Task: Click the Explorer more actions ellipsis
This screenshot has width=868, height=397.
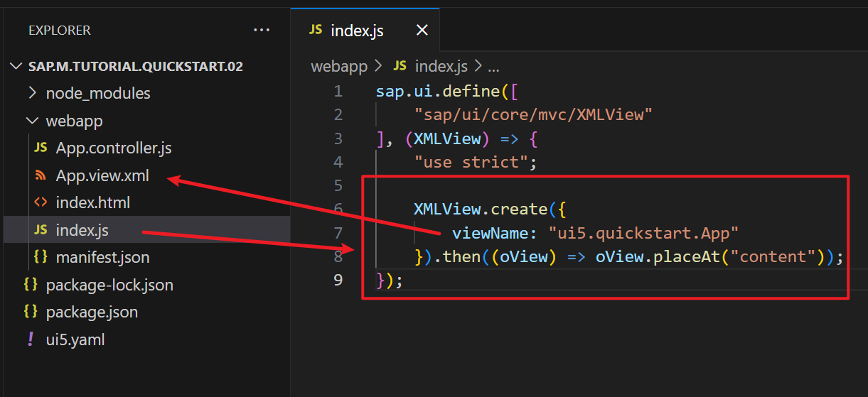Action: pyautogui.click(x=262, y=31)
